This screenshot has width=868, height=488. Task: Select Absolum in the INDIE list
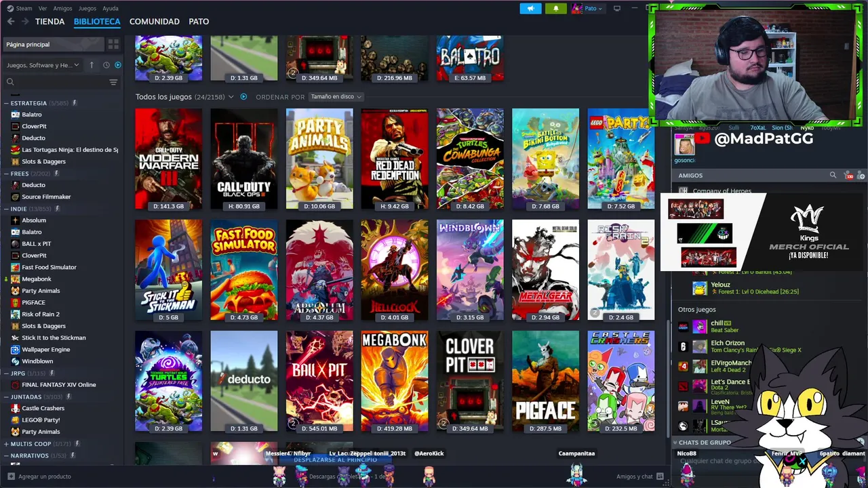click(34, 220)
